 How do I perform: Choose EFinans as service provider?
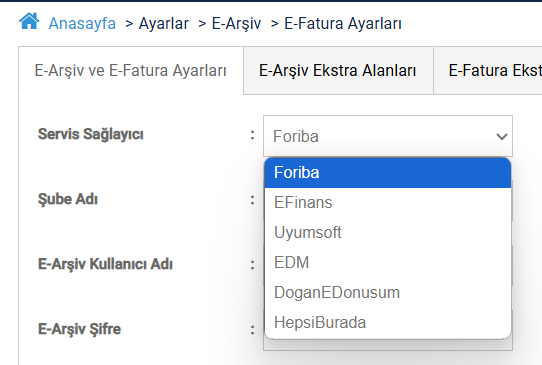click(388, 203)
